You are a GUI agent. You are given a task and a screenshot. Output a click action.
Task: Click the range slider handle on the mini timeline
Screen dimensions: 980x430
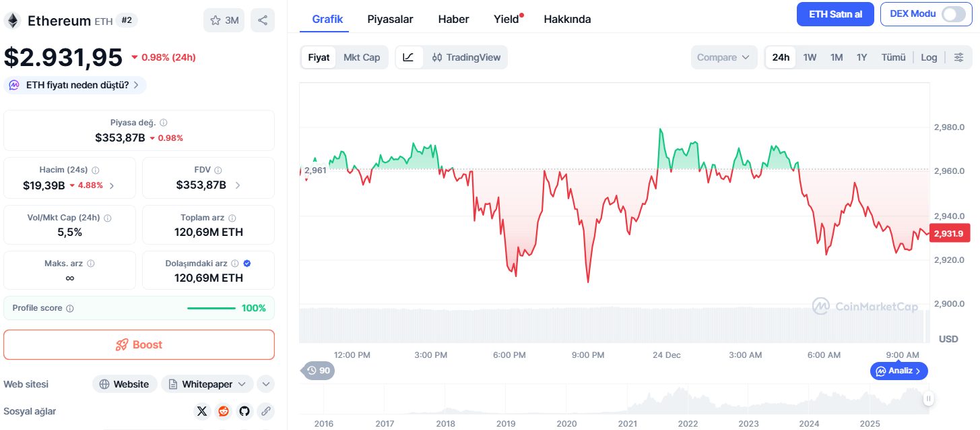928,398
